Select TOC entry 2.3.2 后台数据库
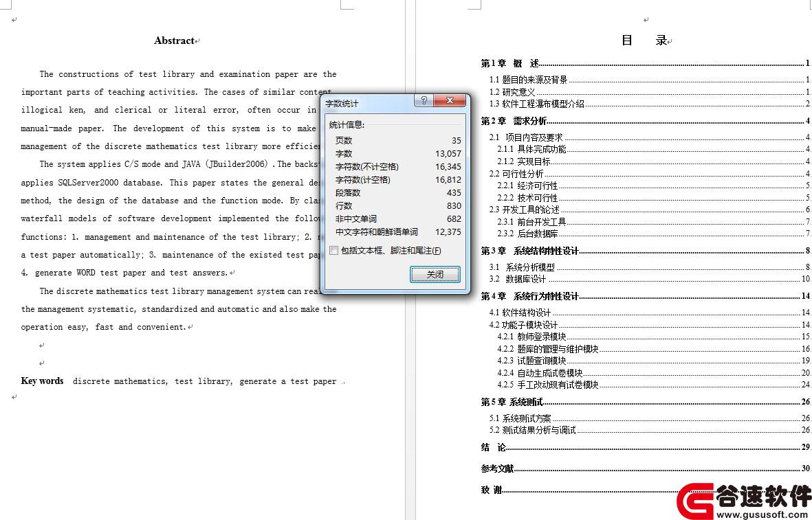The height and width of the screenshot is (520, 812). coord(654,234)
